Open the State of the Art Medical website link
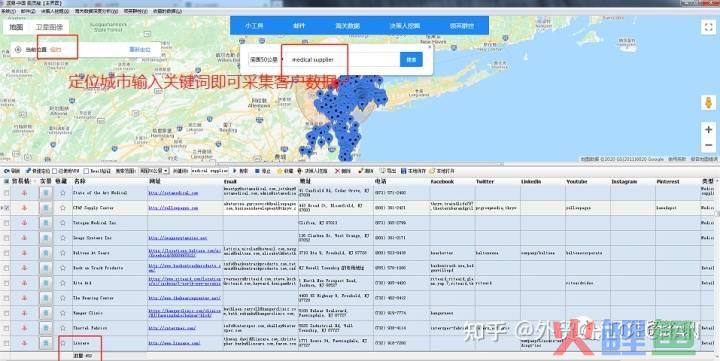 point(173,193)
